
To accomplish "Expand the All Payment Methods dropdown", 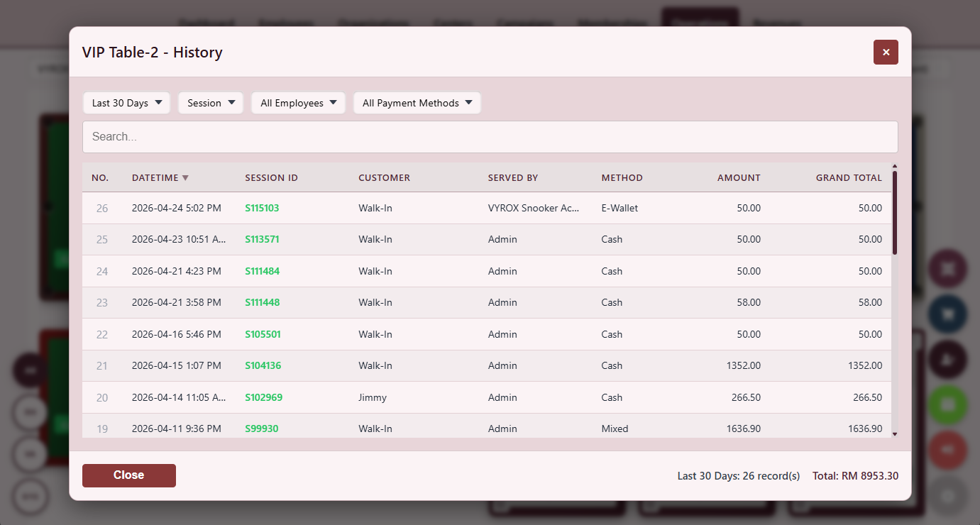I will 417,103.
